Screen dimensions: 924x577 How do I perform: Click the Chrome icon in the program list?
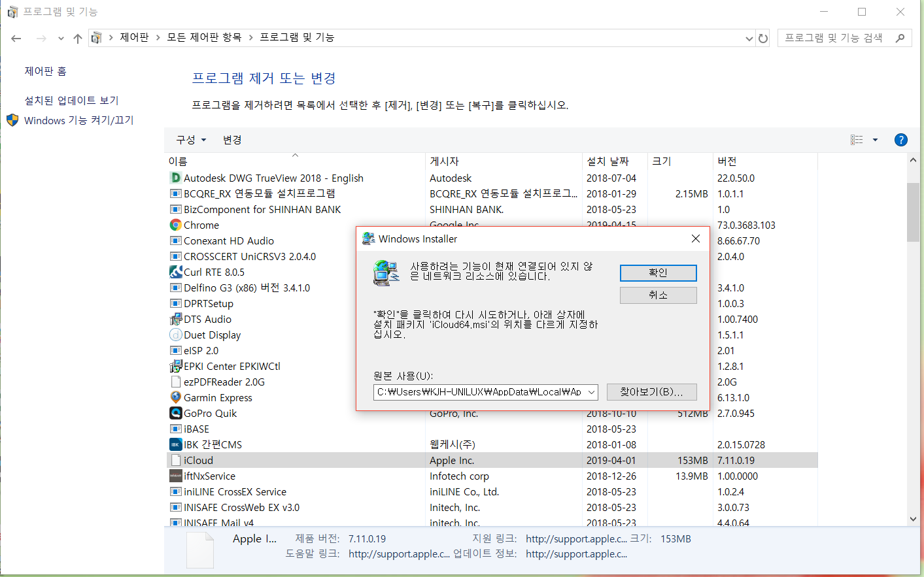click(175, 225)
